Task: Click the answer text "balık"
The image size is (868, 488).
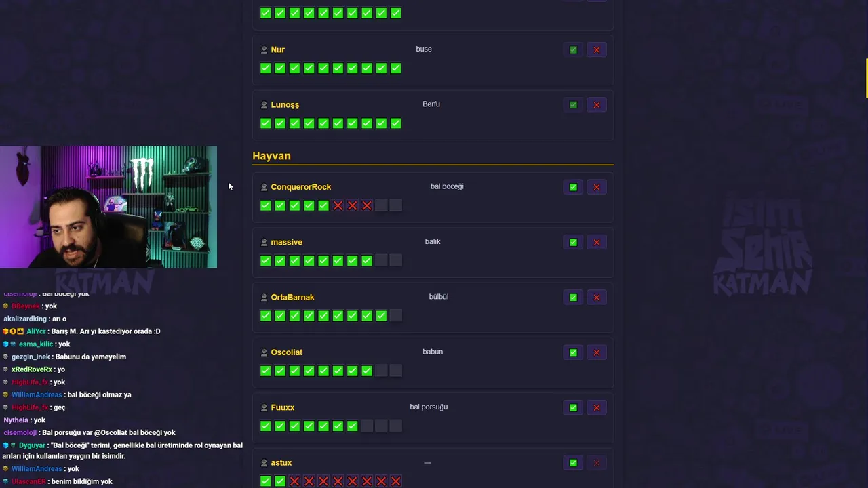Action: [433, 241]
